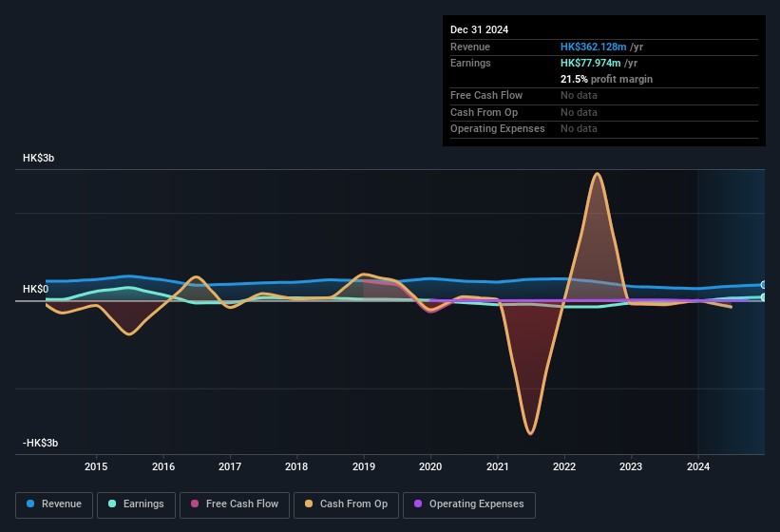This screenshot has width=780, height=532.
Task: Click the 2019 label on the x-axis
Action: (364, 466)
